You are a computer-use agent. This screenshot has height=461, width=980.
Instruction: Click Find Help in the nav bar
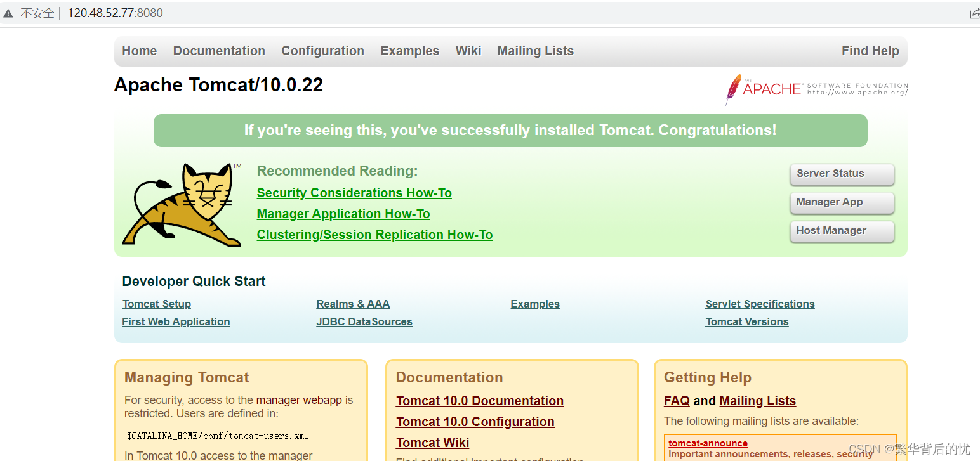[870, 51]
